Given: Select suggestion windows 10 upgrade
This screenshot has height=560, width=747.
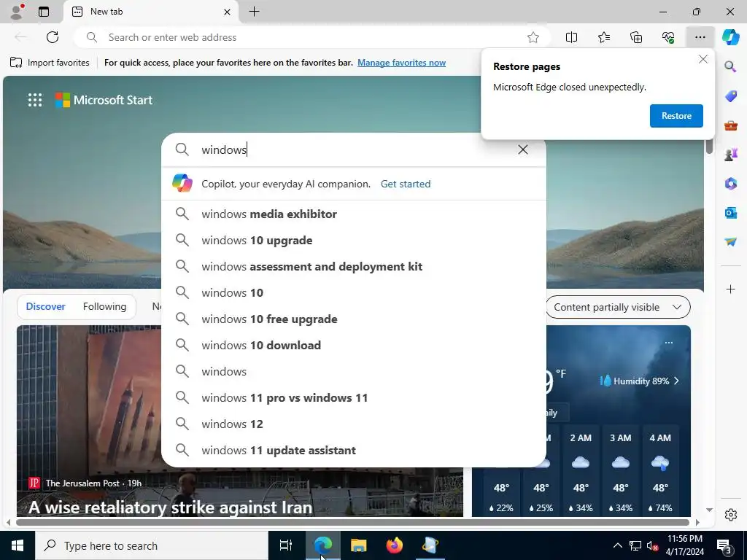Looking at the screenshot, I should tap(354, 240).
